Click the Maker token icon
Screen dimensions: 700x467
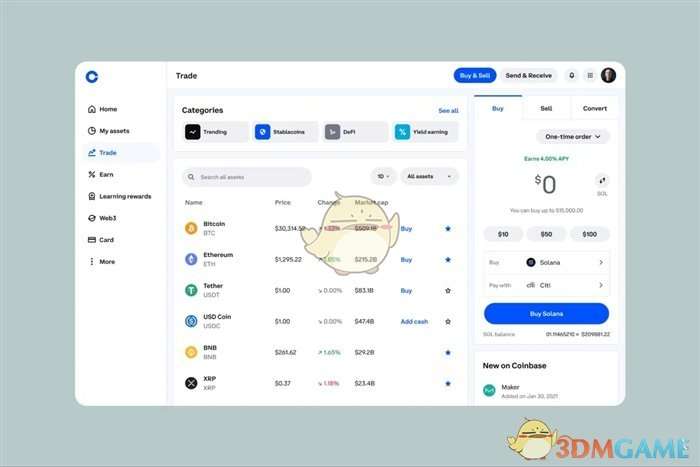(489, 391)
